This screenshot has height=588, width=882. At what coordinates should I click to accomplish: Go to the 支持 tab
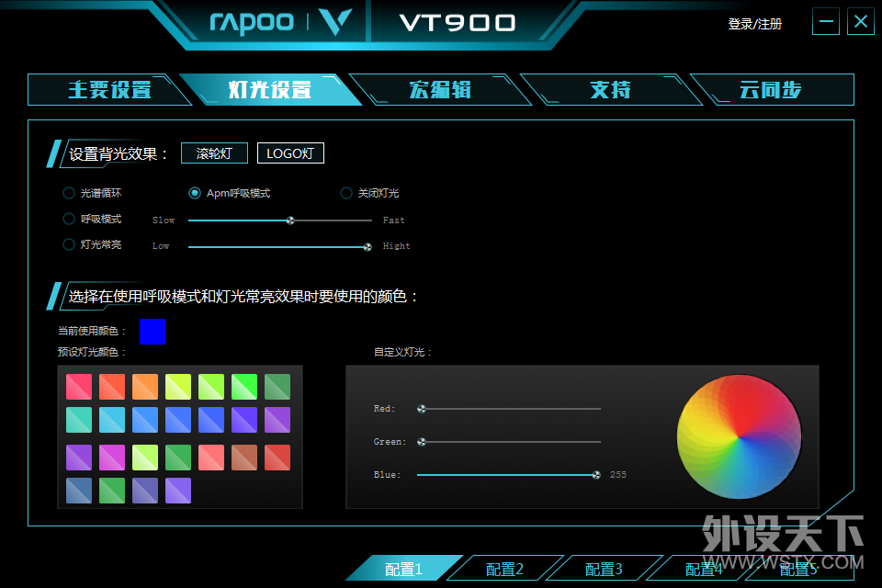611,90
